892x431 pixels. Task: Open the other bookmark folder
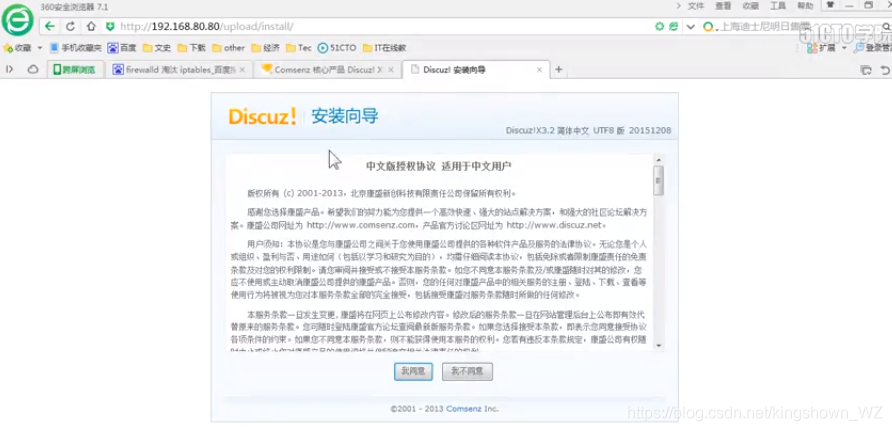(x=229, y=48)
